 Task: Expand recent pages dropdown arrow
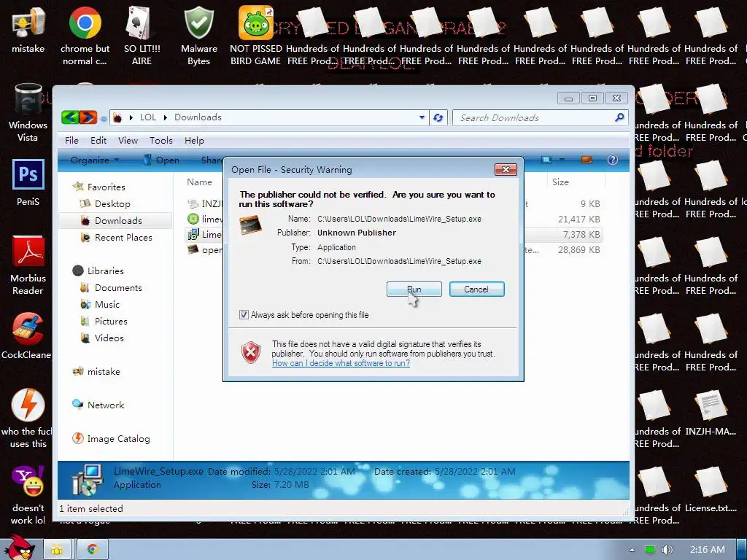tap(104, 118)
